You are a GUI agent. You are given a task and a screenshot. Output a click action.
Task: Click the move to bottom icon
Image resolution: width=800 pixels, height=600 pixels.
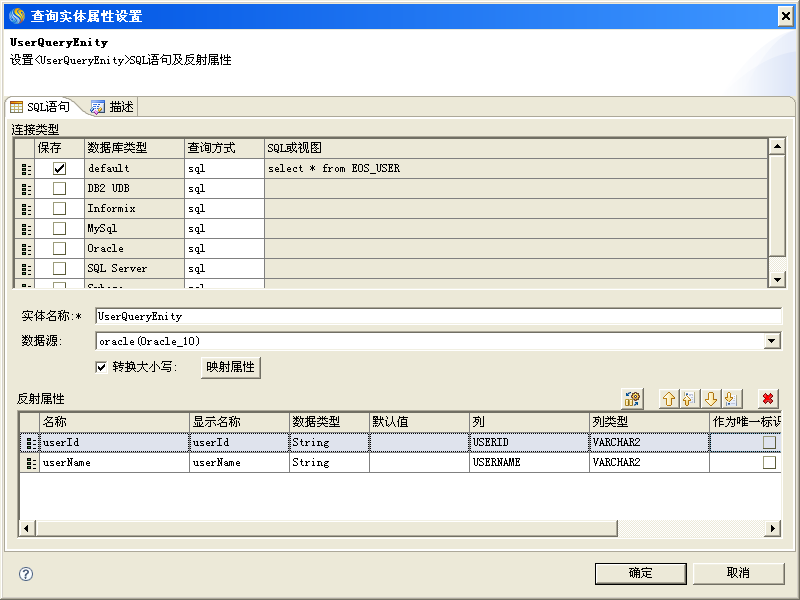(x=731, y=399)
